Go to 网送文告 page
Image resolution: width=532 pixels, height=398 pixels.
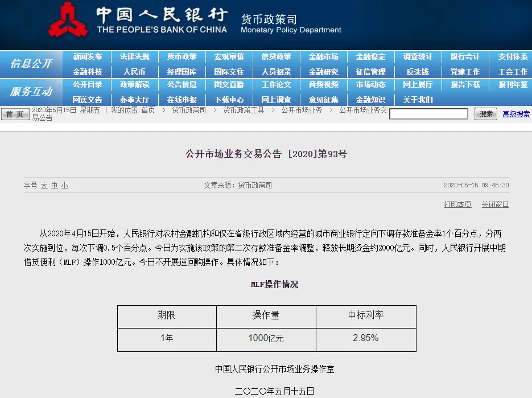(87, 100)
